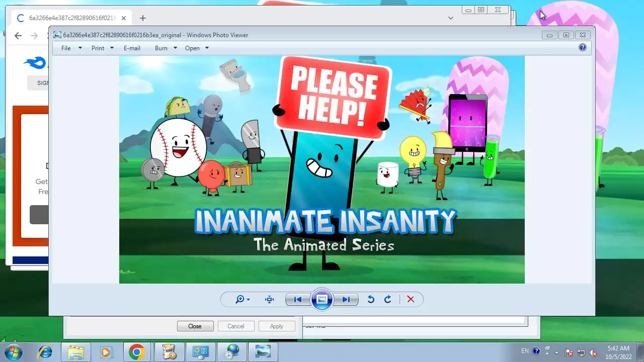Viewport: 644px width, 362px height.
Task: Open Windows Explorer folder from taskbar
Action: 76,351
